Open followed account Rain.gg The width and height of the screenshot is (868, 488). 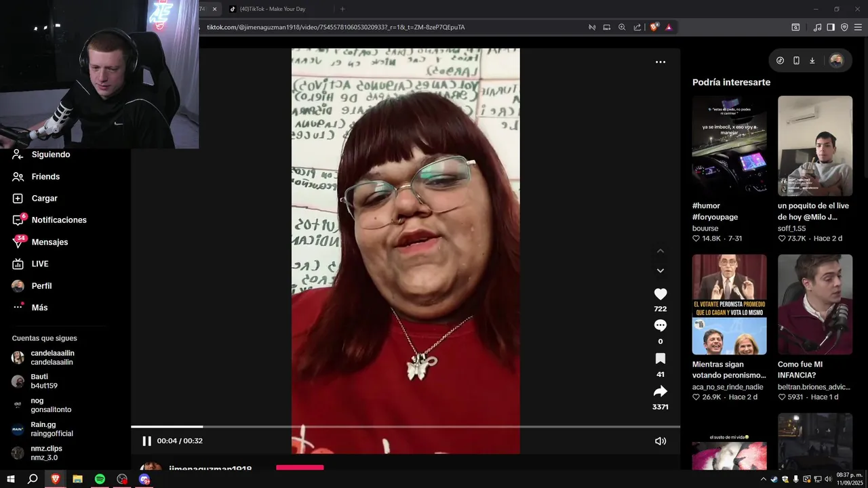click(x=51, y=429)
